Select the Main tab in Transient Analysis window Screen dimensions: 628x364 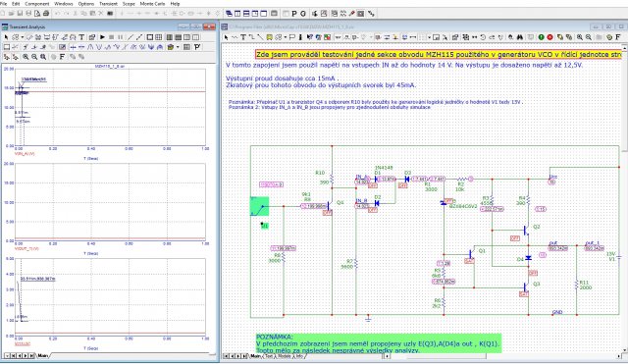[42, 355]
